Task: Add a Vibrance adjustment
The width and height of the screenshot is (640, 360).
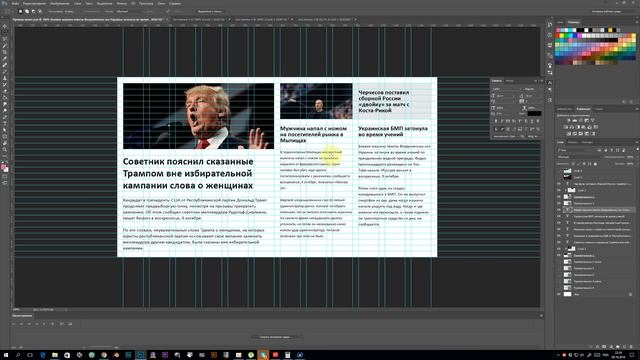Action: 592,120
